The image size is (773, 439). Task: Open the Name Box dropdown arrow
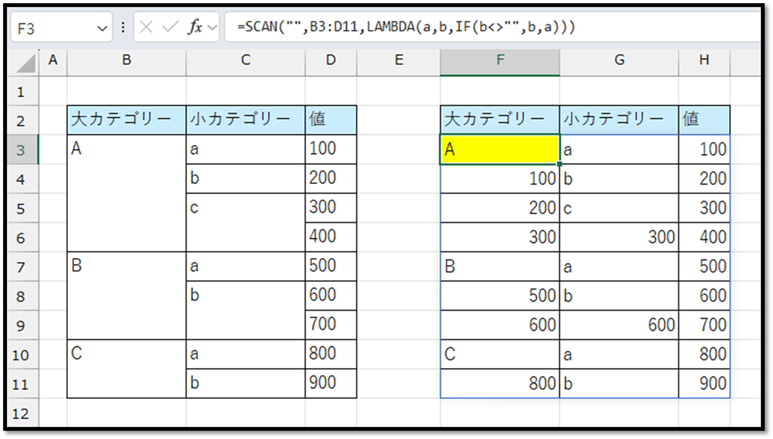tap(103, 28)
